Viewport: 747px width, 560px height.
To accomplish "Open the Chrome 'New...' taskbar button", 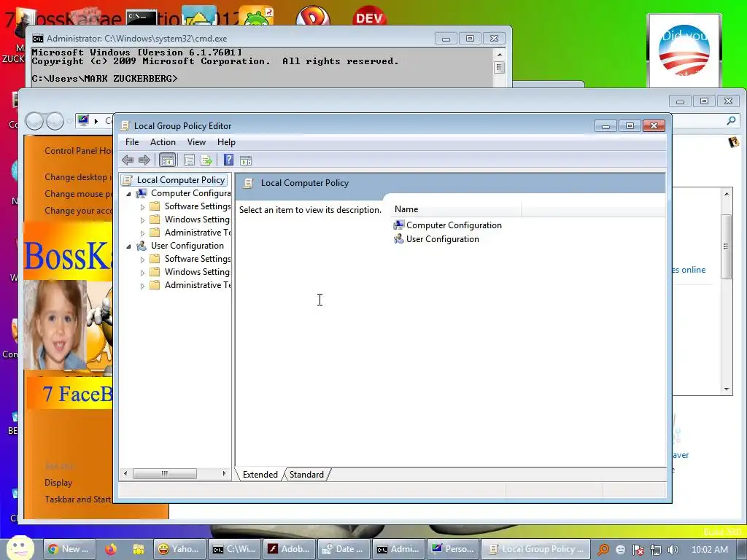I will tap(69, 549).
